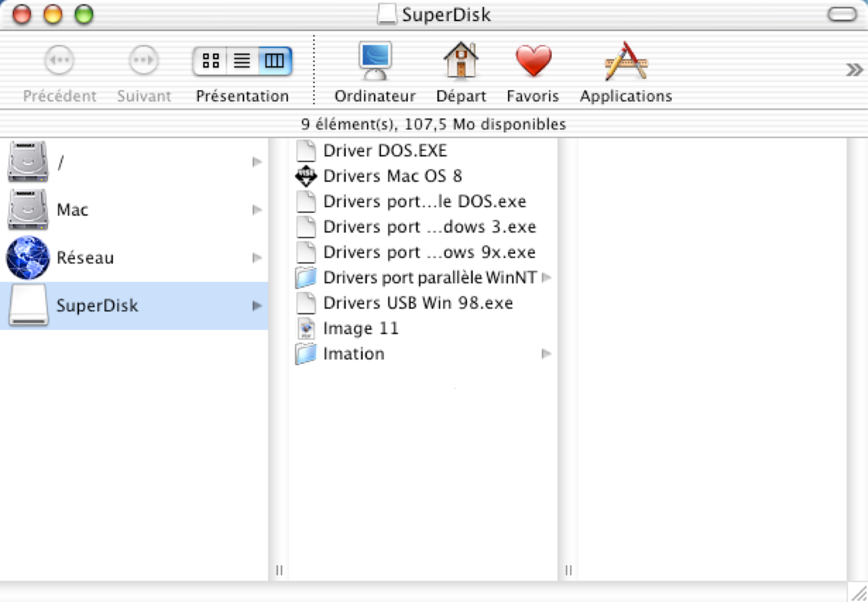Expand the "/" volume arrow
The image size is (868, 602).
click(x=257, y=162)
